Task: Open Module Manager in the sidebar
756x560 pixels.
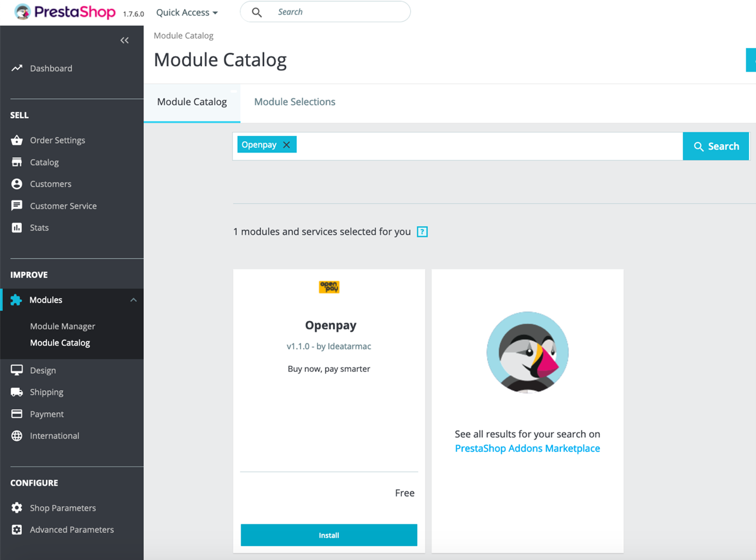Action: (62, 326)
